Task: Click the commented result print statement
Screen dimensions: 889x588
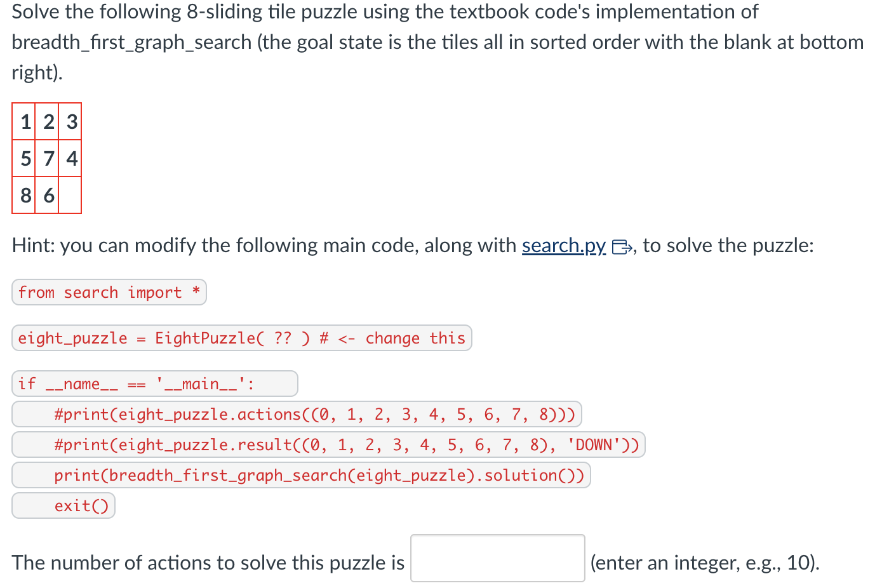Action: point(328,444)
